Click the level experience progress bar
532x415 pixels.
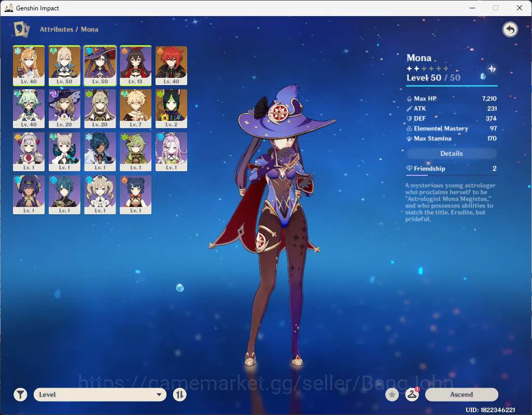tap(452, 86)
